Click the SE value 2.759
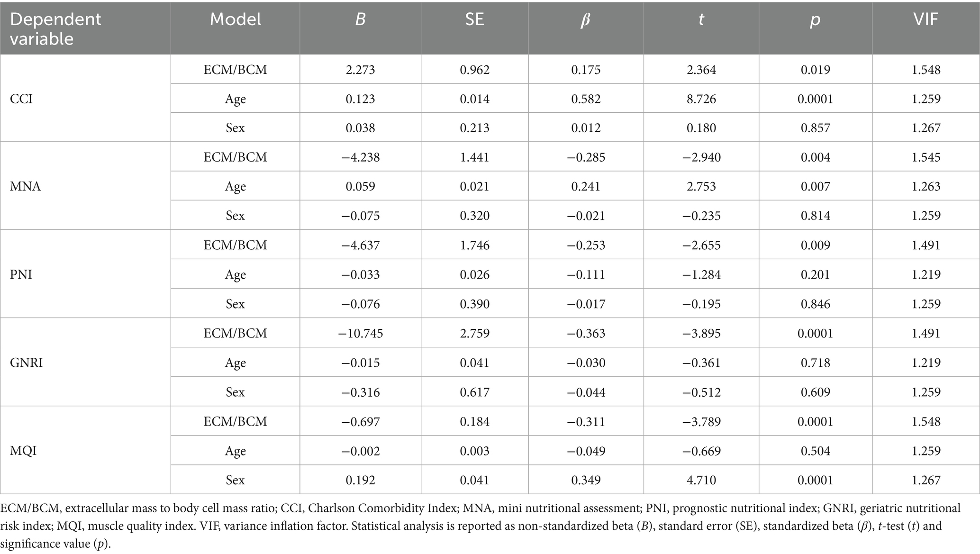Viewport: 980px width, 554px height. pyautogui.click(x=474, y=333)
